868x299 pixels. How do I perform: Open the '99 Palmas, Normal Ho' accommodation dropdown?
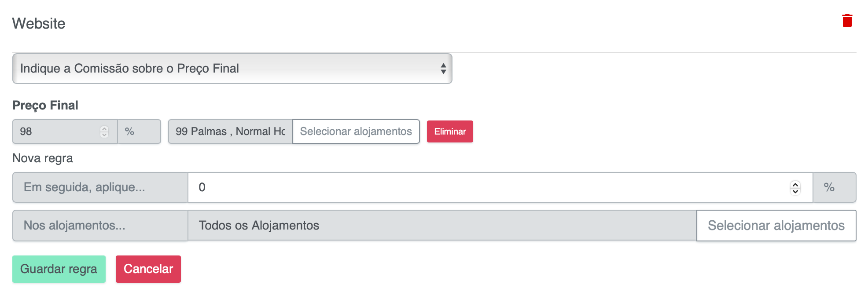pos(230,131)
